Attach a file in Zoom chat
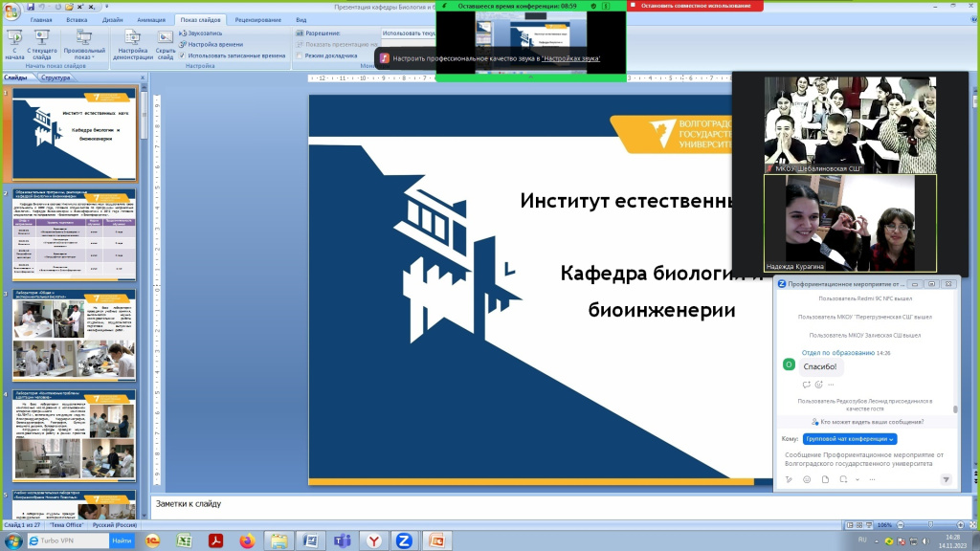This screenshot has height=551, width=980. pos(825,480)
